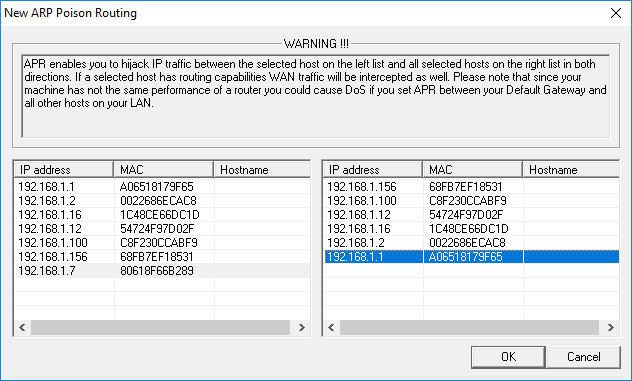
Task: Sort right list by MAC column header
Action: [x=473, y=170]
